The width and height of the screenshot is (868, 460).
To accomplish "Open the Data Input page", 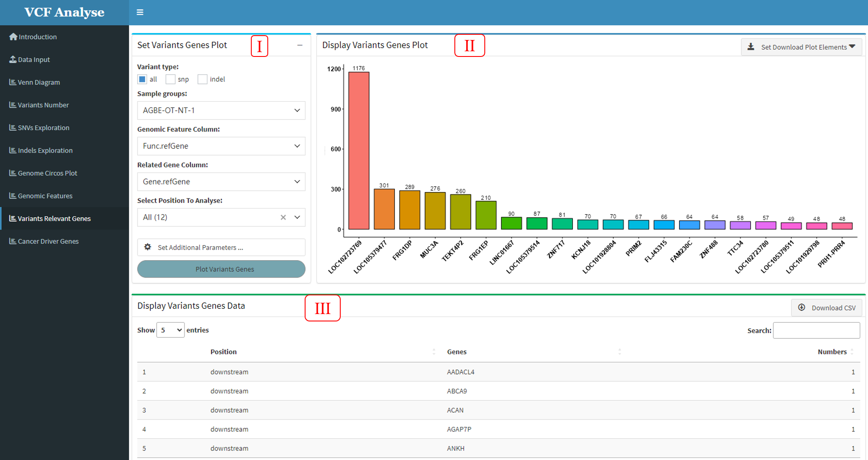I will click(34, 60).
